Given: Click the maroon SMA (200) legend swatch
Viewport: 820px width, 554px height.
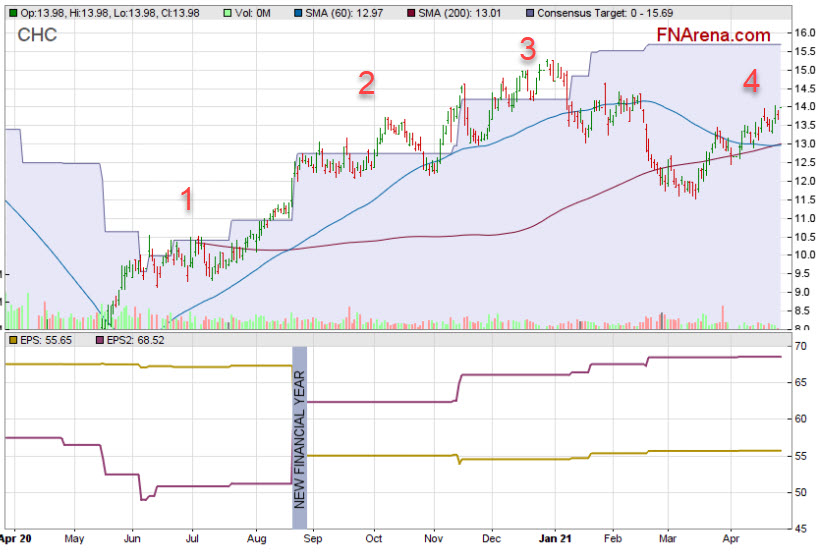Looking at the screenshot, I should click(x=410, y=11).
